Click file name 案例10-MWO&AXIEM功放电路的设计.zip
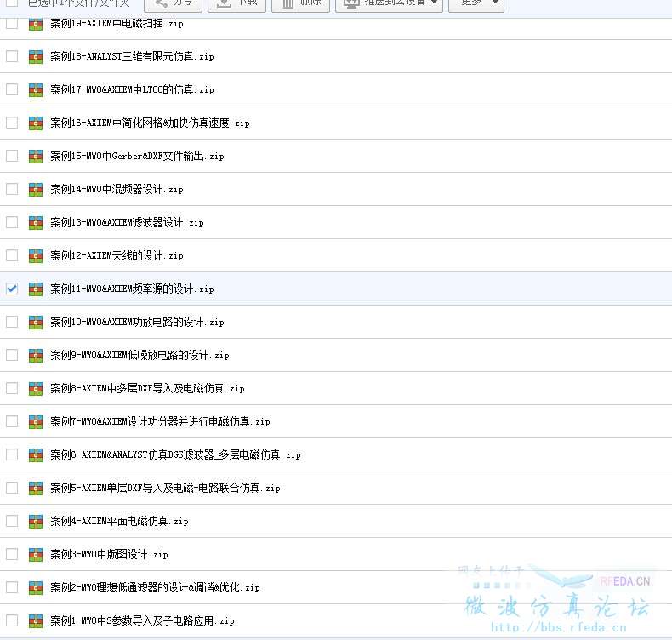This screenshot has width=672, height=640. [137, 322]
